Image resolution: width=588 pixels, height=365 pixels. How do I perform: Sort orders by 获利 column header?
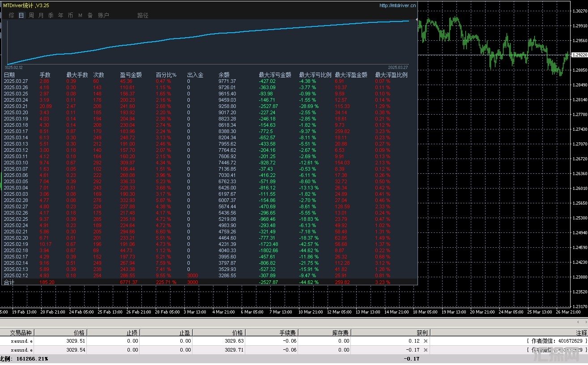[x=390, y=333]
